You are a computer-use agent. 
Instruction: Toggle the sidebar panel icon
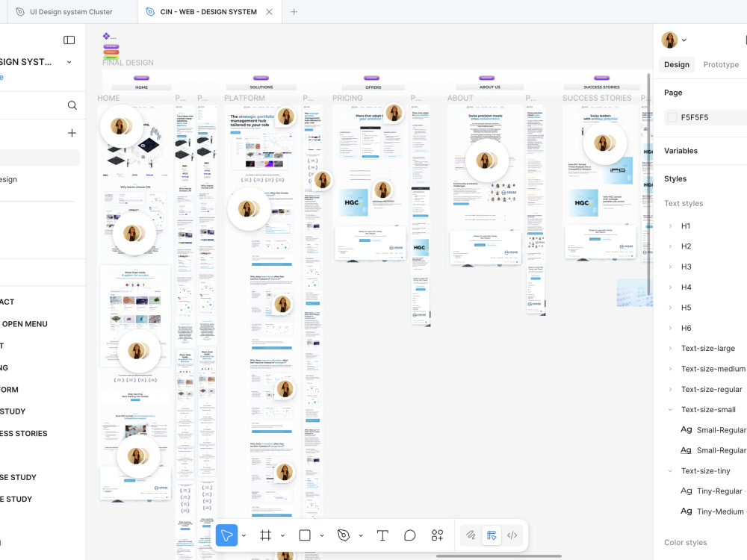69,40
